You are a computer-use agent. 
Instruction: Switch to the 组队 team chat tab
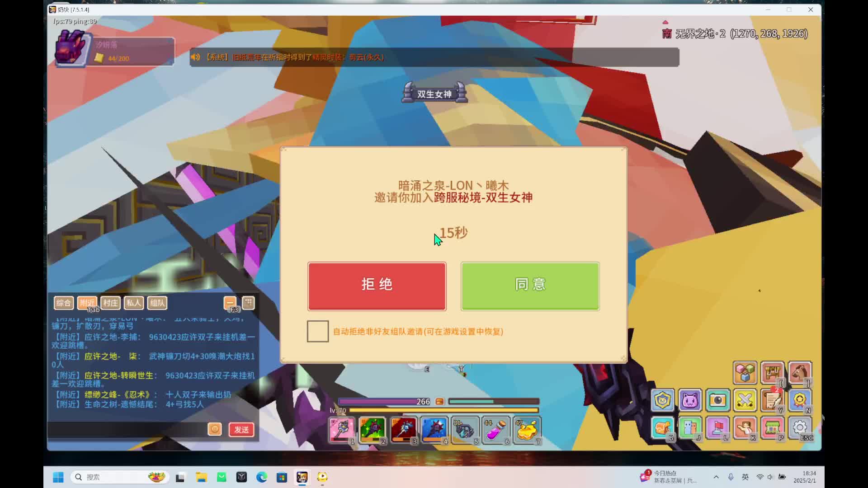pyautogui.click(x=157, y=303)
